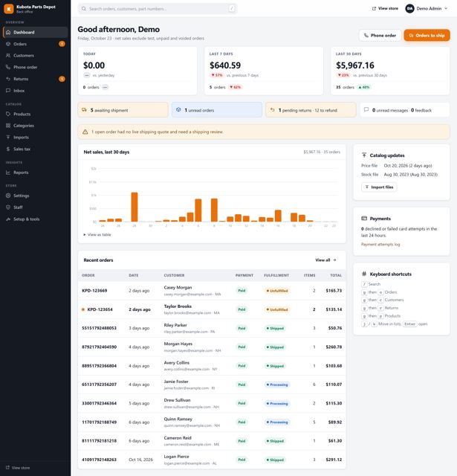Click View all recent orders link
Image resolution: width=457 pixels, height=476 pixels.
pos(325,260)
